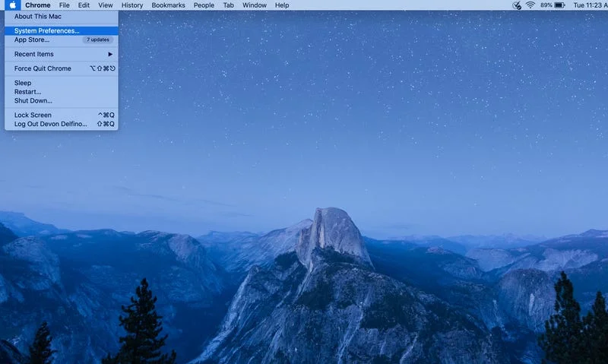Image resolution: width=608 pixels, height=364 pixels.
Task: Log Out Devon Delfino
Action: (50, 124)
